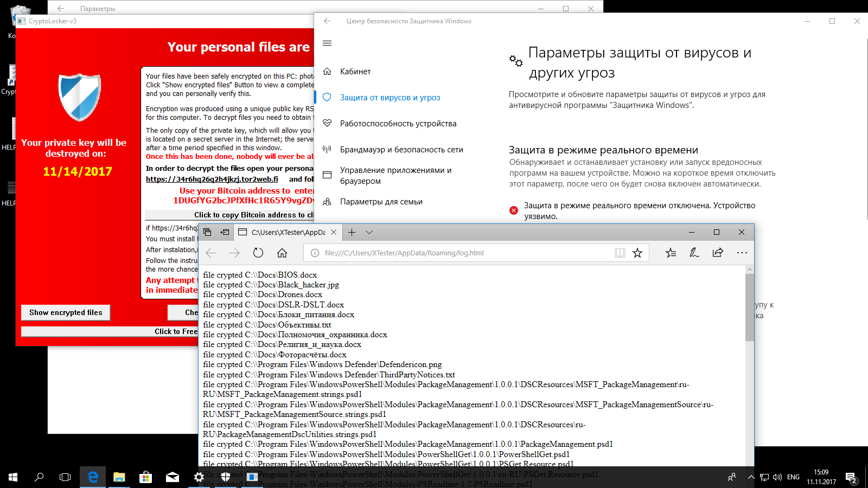Screen dimensions: 868x488
Task: Open Microsoft Store from taskbar
Action: tap(145, 477)
